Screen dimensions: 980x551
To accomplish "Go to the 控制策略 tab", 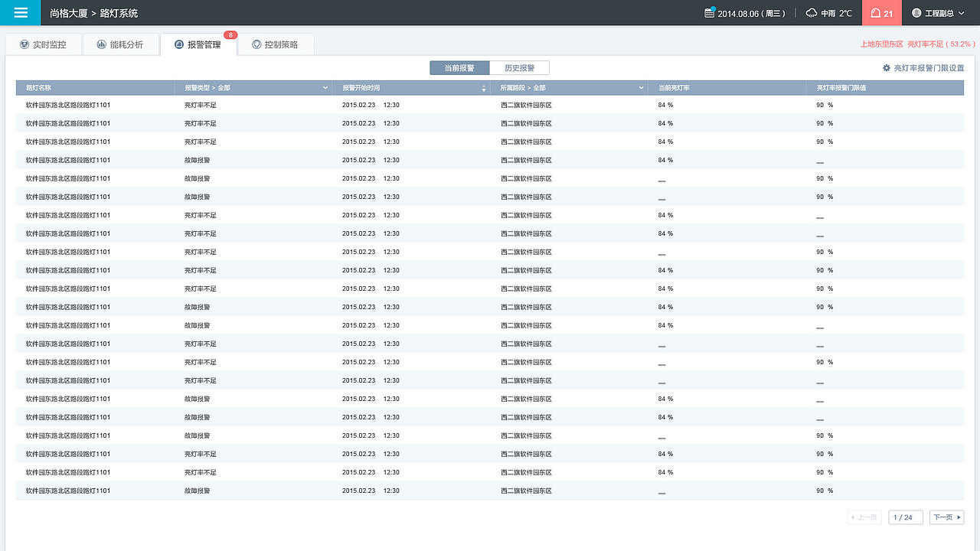I will pyautogui.click(x=275, y=44).
